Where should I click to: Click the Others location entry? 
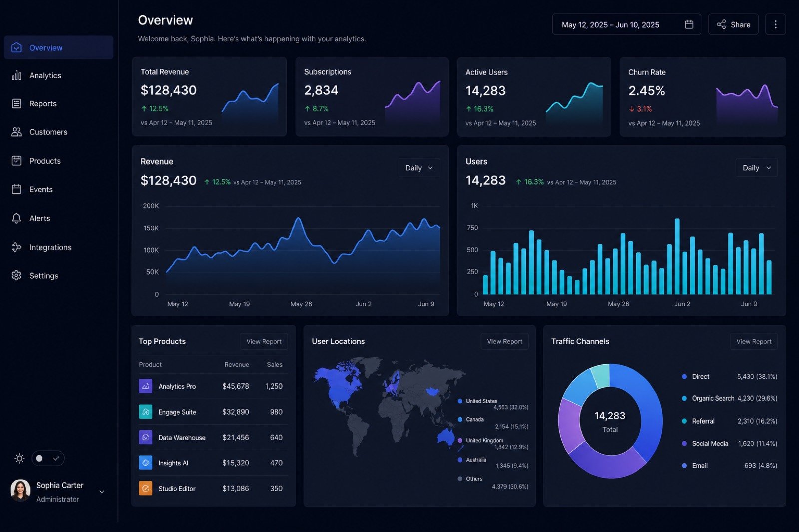[493, 482]
